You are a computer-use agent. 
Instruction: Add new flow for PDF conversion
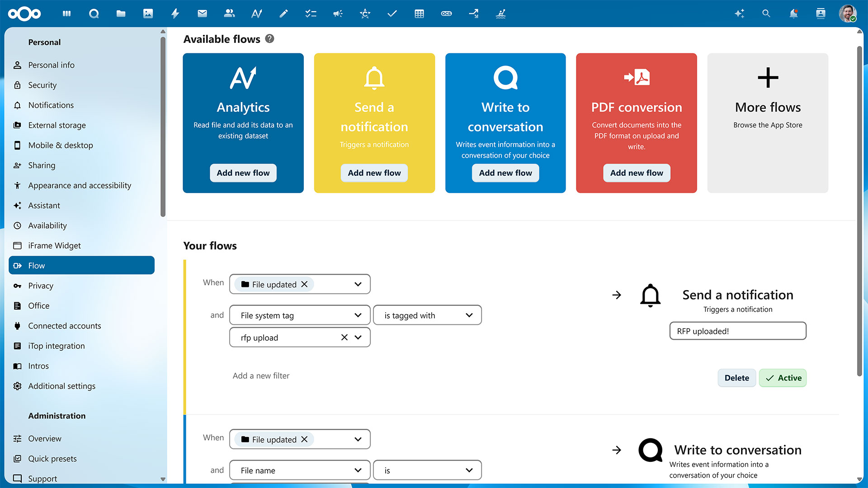point(636,173)
